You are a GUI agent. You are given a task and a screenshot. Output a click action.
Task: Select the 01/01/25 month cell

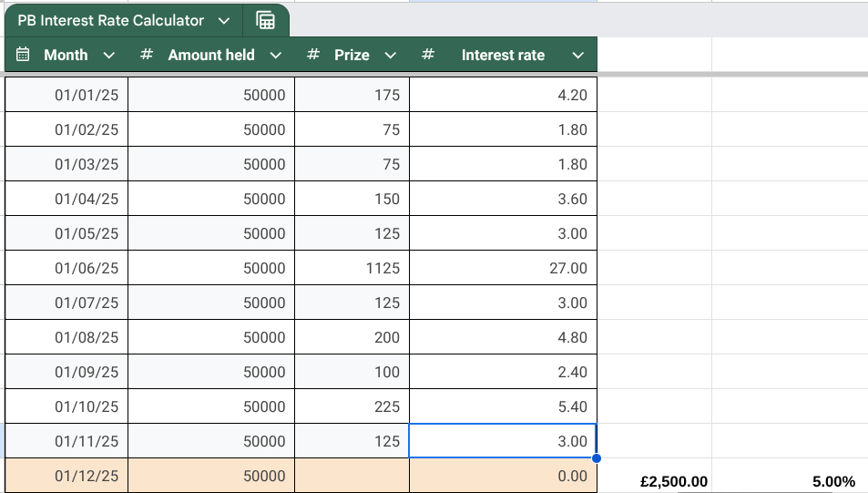coord(66,95)
